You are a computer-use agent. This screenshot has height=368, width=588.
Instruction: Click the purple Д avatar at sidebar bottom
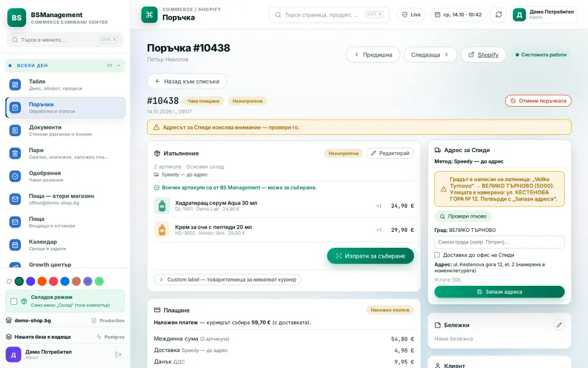13,355
